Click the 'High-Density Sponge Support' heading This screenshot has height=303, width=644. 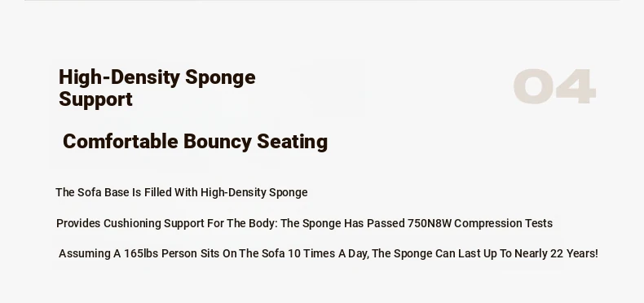click(x=157, y=88)
